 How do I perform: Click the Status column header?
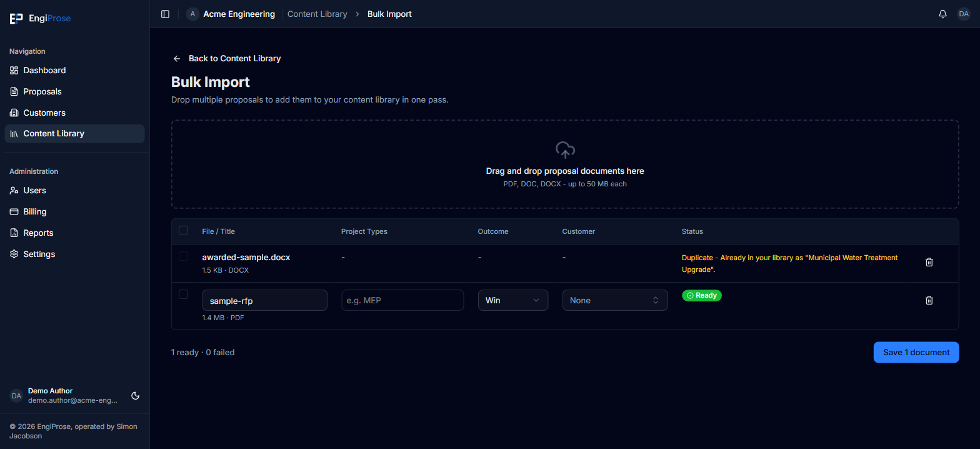[692, 231]
